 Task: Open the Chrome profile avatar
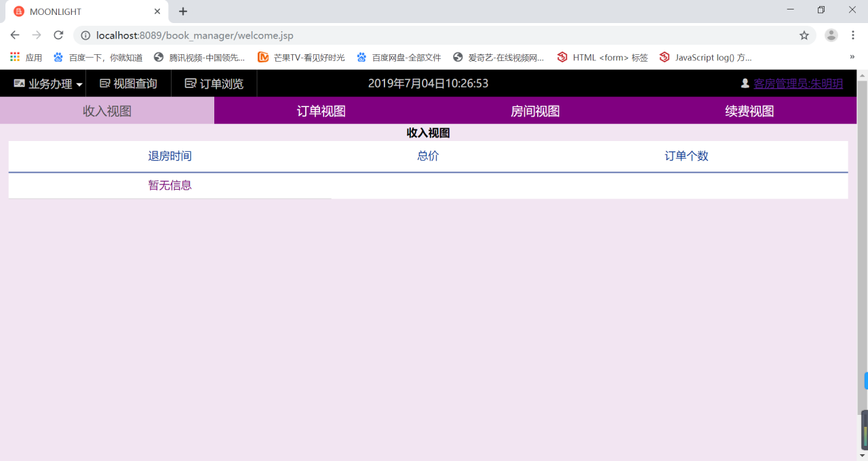tap(831, 35)
